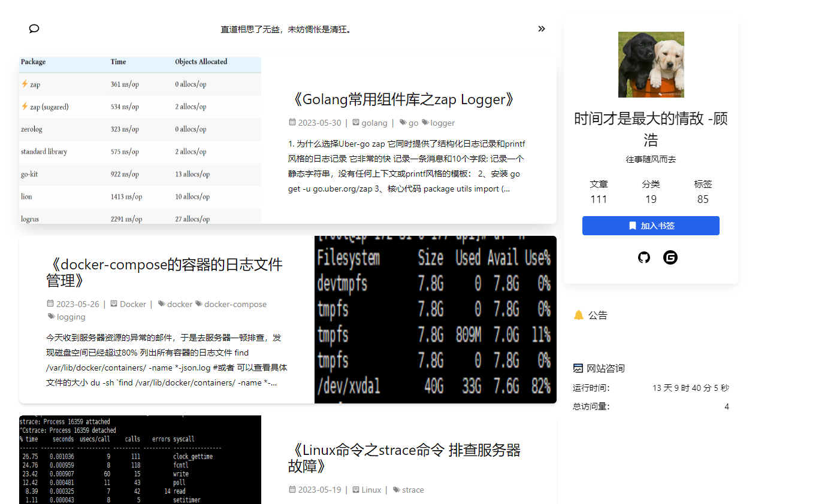This screenshot has width=837, height=504.
Task: Click tag icon before strace tag
Action: [x=397, y=489]
